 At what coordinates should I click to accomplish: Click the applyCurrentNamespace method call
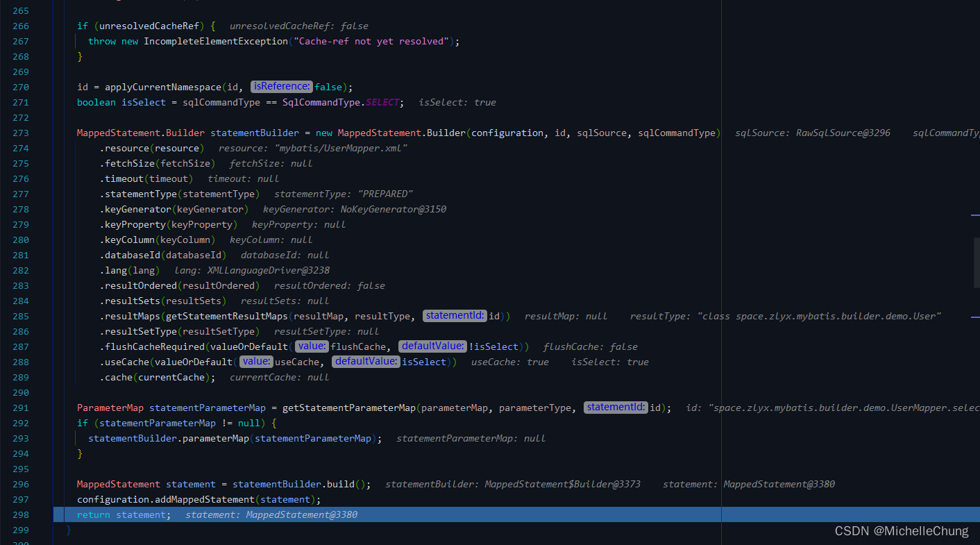point(162,87)
